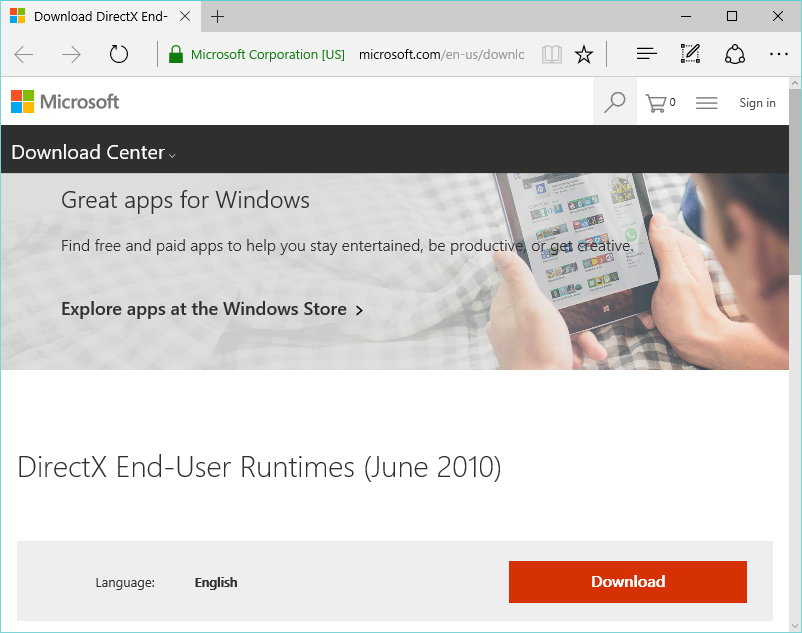Open the shopping cart icon
The height and width of the screenshot is (633, 802).
tap(659, 102)
